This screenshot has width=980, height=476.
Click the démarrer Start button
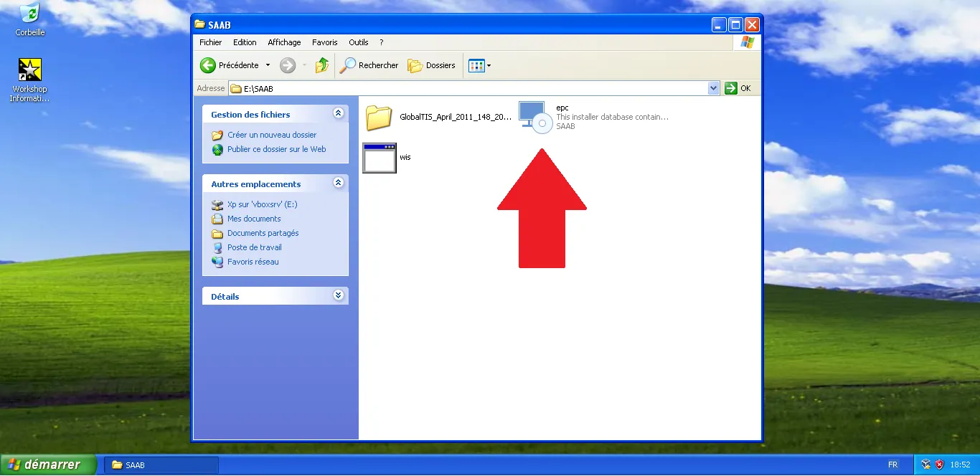click(x=49, y=465)
